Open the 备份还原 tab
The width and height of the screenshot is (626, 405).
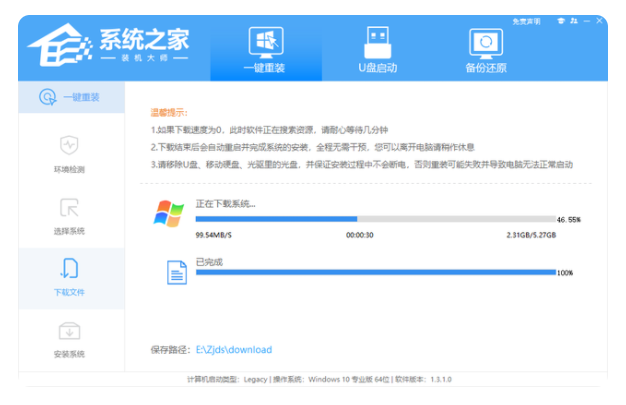[x=485, y=50]
